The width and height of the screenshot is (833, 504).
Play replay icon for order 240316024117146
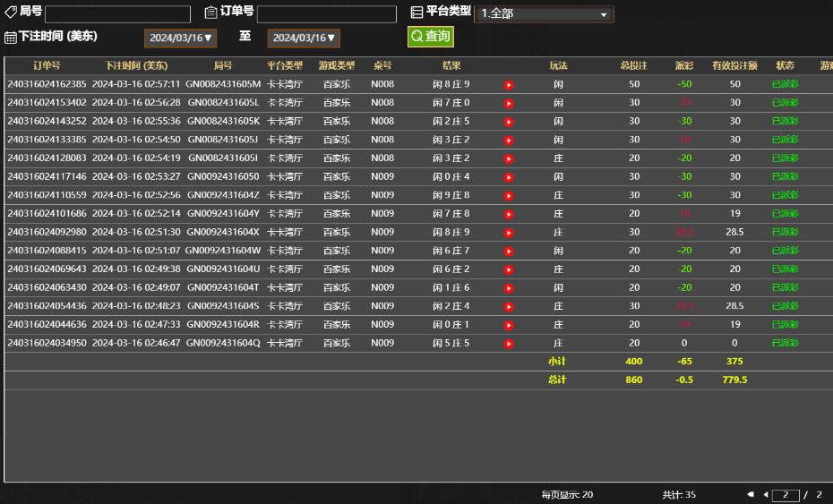509,177
